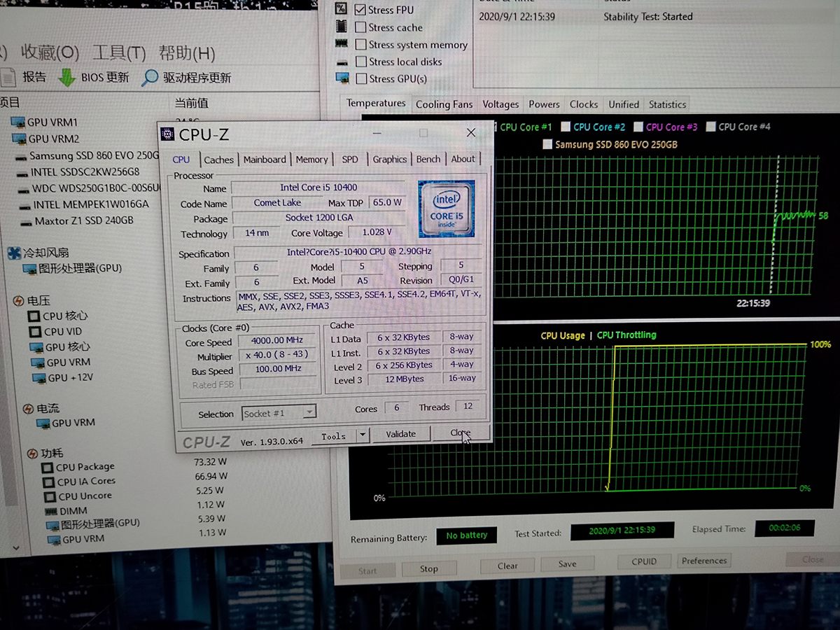This screenshot has height=630, width=840.
Task: Switch to the Voltages tab in the stability test
Action: tap(500, 104)
